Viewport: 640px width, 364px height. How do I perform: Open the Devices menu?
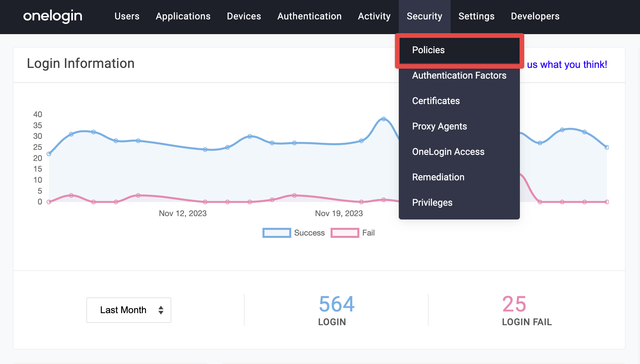(x=244, y=16)
